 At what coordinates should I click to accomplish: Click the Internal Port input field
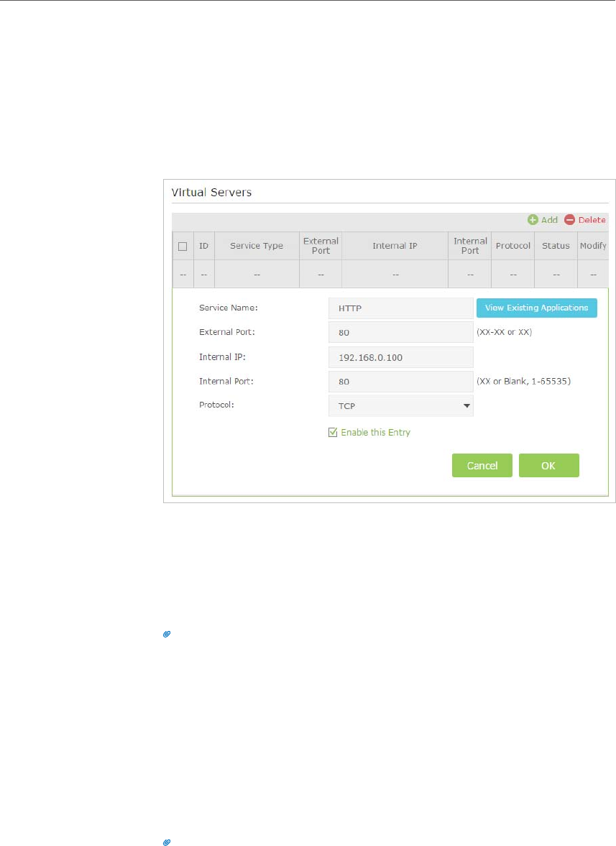(401, 382)
